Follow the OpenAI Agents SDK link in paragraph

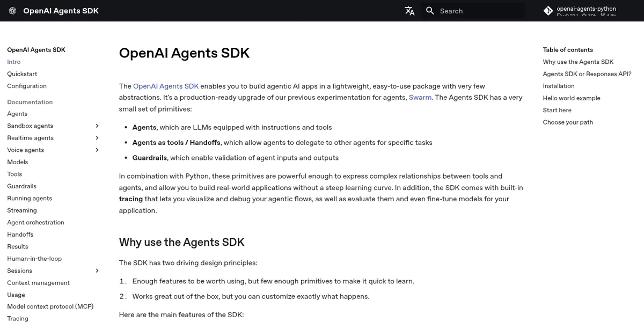(x=166, y=86)
